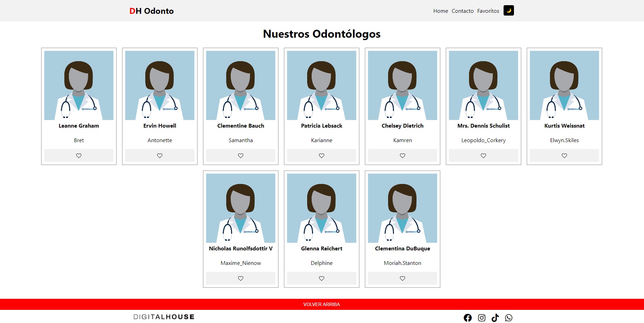Open the Favoritos page
This screenshot has height=323, width=644.
pyautogui.click(x=488, y=11)
